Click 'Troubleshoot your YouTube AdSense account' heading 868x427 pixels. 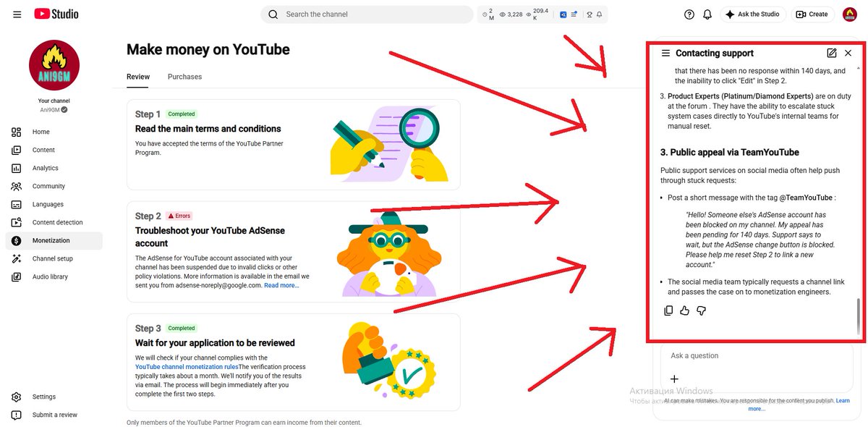(210, 237)
